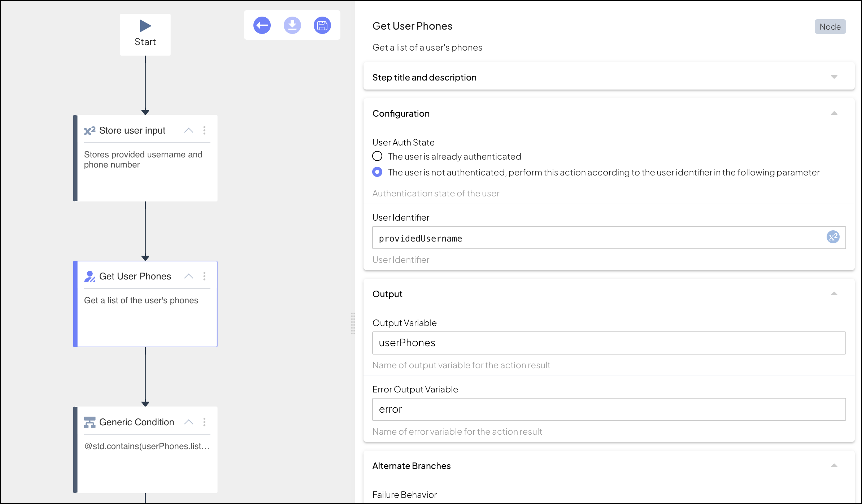Click the Node badge label
862x504 pixels.
click(x=830, y=27)
